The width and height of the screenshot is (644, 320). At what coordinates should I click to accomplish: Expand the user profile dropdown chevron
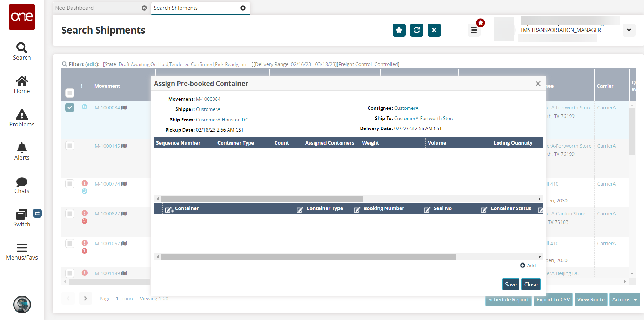[x=629, y=30]
